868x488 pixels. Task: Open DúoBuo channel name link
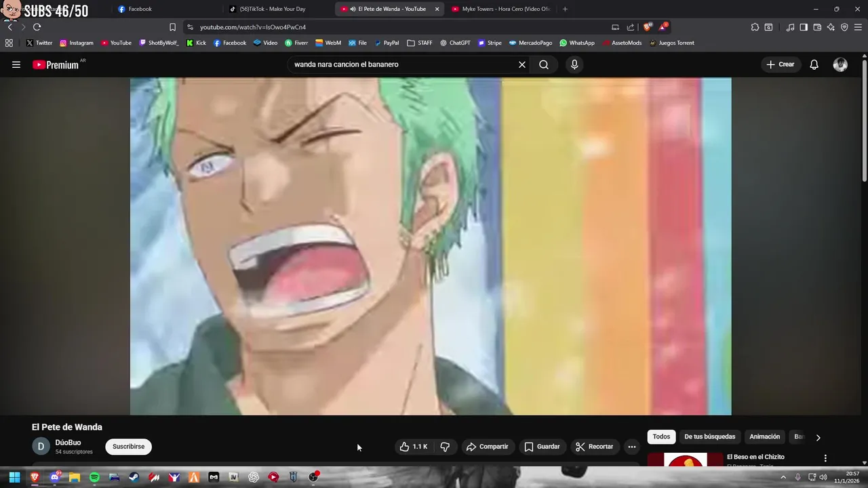[68, 443]
